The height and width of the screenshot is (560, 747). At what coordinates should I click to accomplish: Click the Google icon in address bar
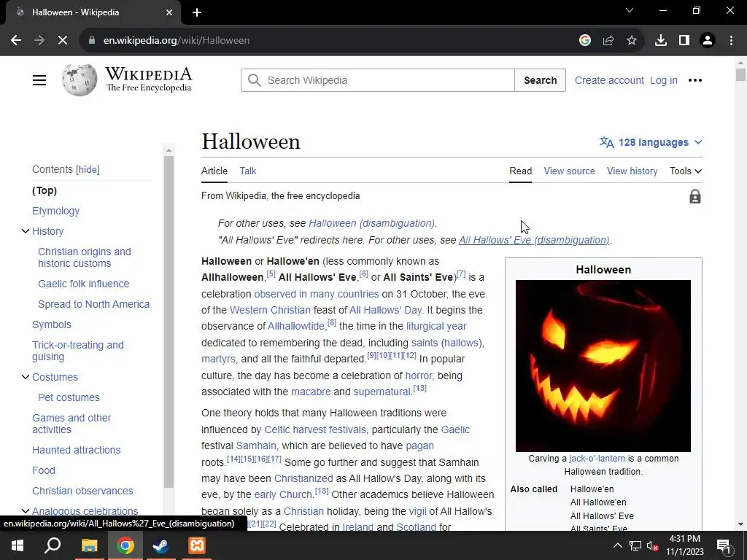pos(585,41)
